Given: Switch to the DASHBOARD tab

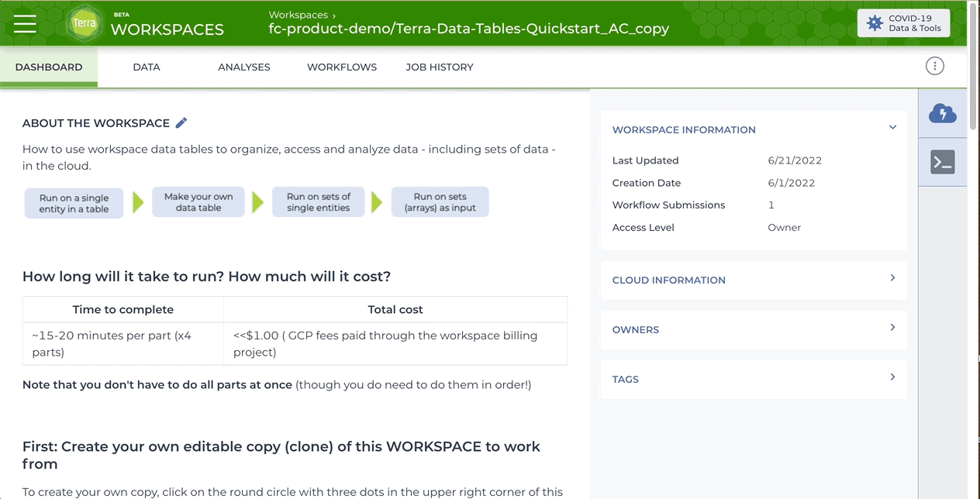Looking at the screenshot, I should tap(49, 67).
